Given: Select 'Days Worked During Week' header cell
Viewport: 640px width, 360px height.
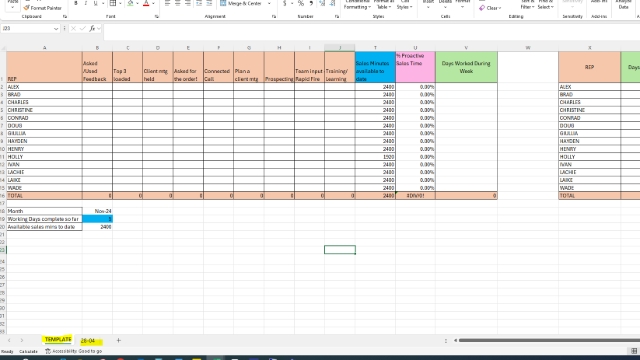Looking at the screenshot, I should tap(466, 67).
